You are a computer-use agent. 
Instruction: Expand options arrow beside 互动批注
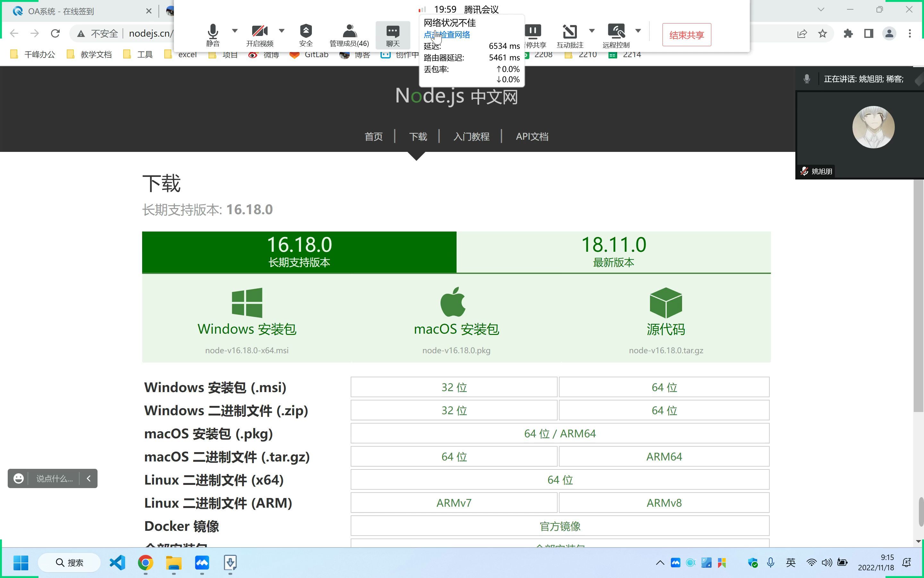point(592,31)
